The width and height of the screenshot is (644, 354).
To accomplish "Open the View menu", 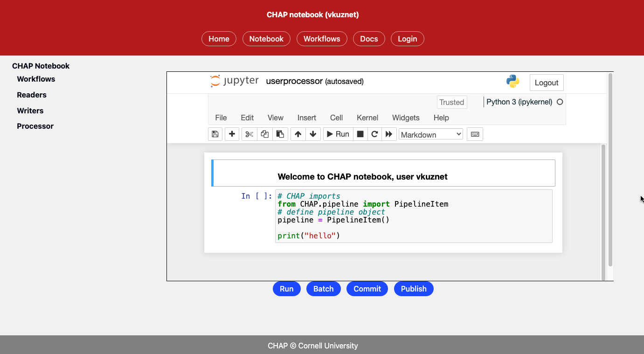I will tap(276, 118).
